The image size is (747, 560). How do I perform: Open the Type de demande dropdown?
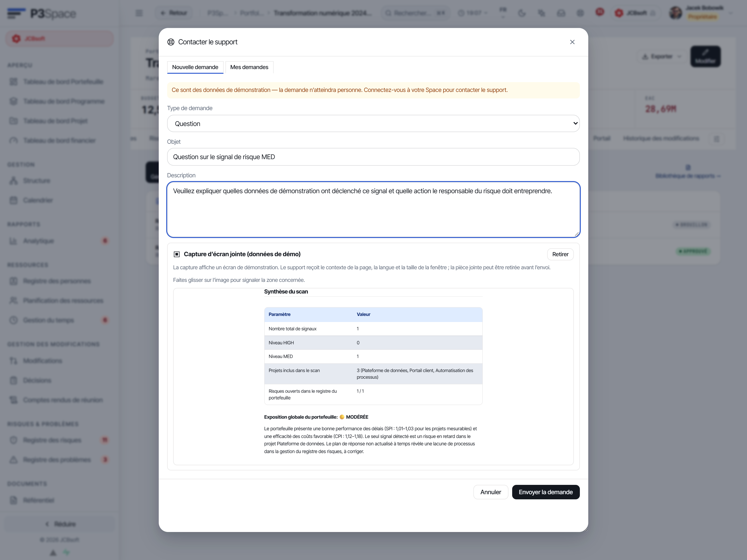pyautogui.click(x=373, y=123)
